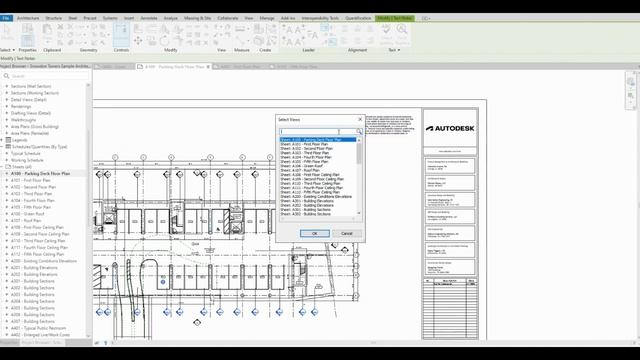
Task: Click the Legends table icon in Project Browser
Action: 8,140
